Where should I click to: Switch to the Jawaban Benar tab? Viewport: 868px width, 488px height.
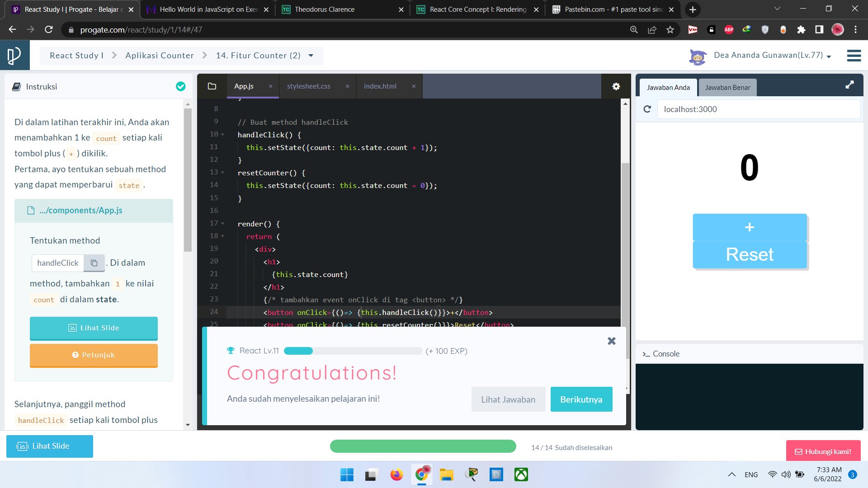tap(727, 87)
